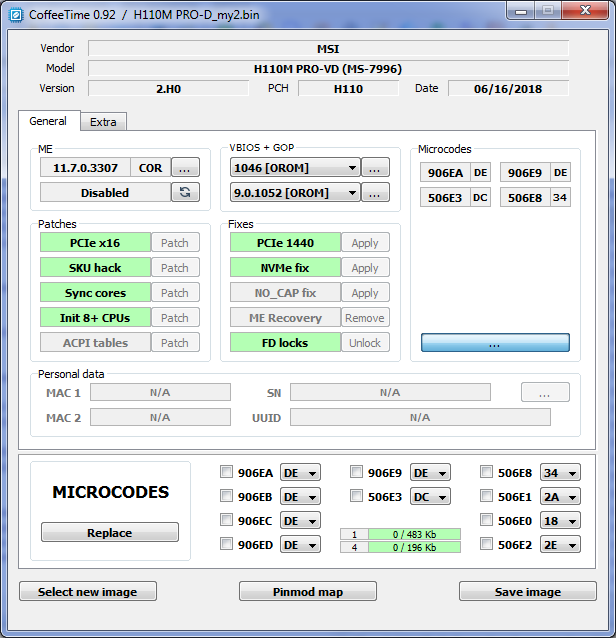Click Select new image button

coord(88,591)
